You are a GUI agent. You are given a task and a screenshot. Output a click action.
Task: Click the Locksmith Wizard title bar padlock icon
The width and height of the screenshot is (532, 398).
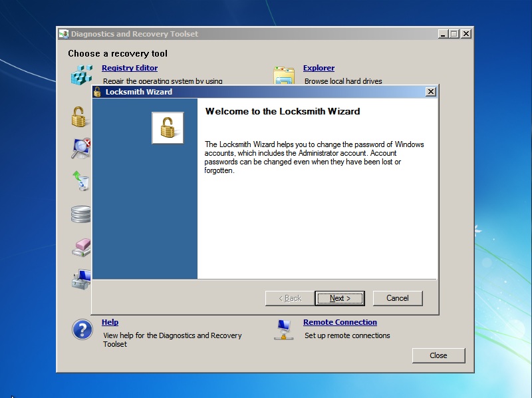97,92
